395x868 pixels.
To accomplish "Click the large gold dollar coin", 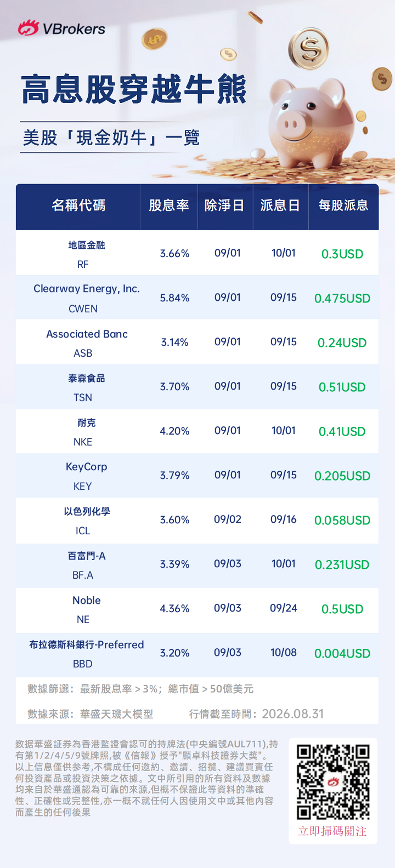I will [x=308, y=48].
